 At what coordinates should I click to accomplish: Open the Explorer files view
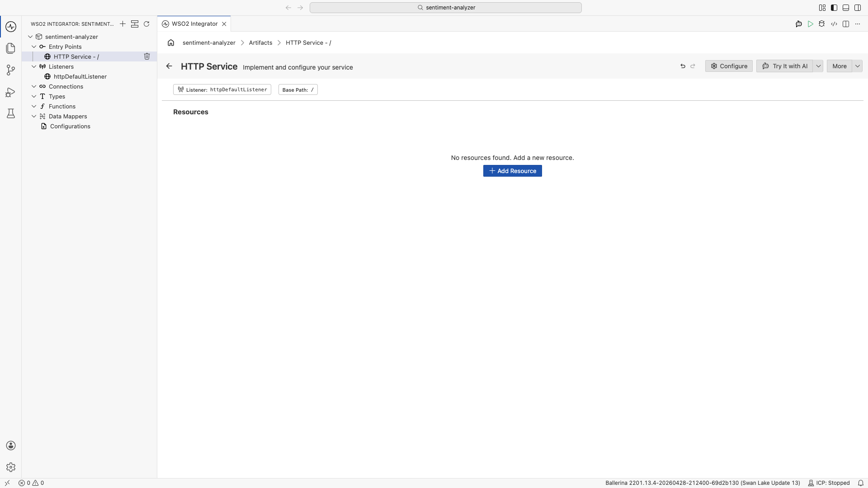(11, 48)
